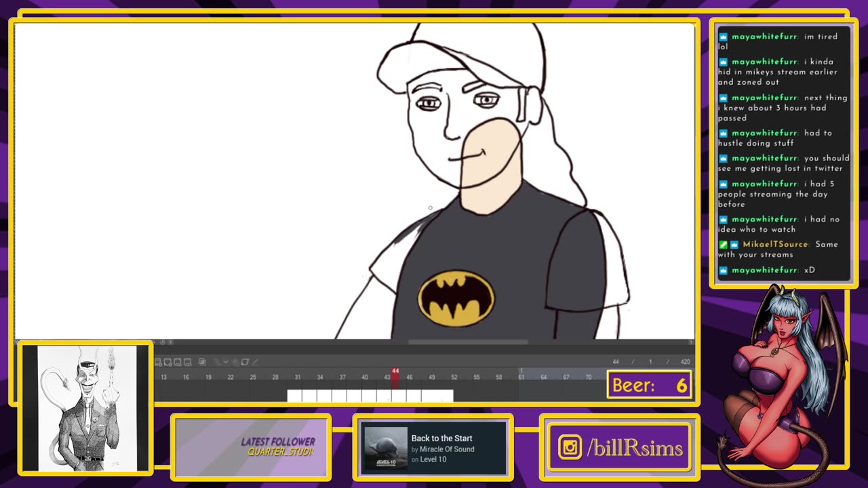Screen dimensions: 868x488
Task: Click the "im tired lol" chat message
Action: 778,41
